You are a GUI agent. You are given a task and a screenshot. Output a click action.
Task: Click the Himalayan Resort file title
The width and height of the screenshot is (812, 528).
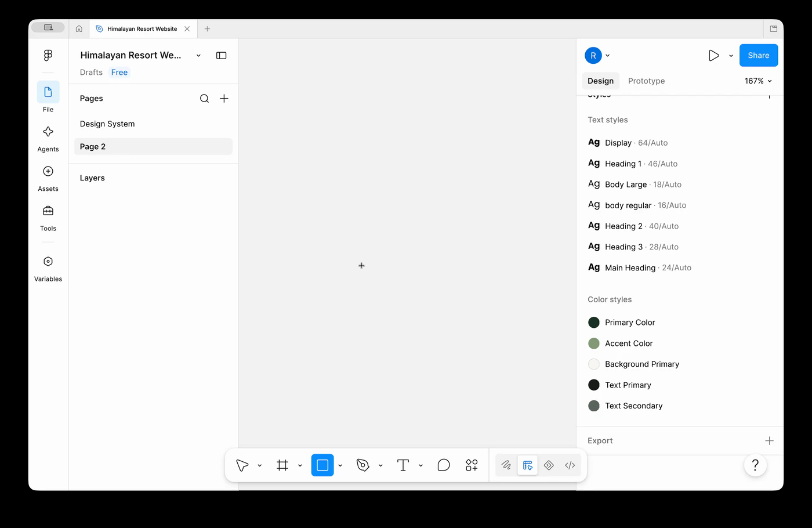coord(130,55)
